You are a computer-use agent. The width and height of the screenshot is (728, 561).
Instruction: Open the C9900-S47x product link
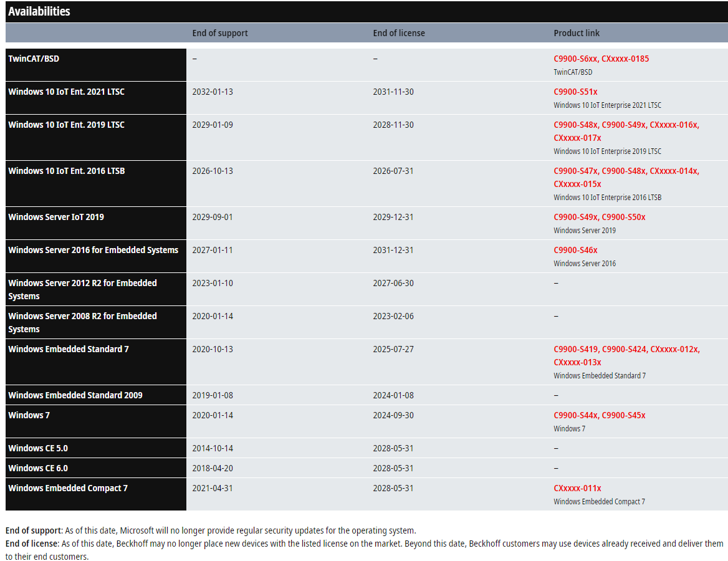click(576, 171)
